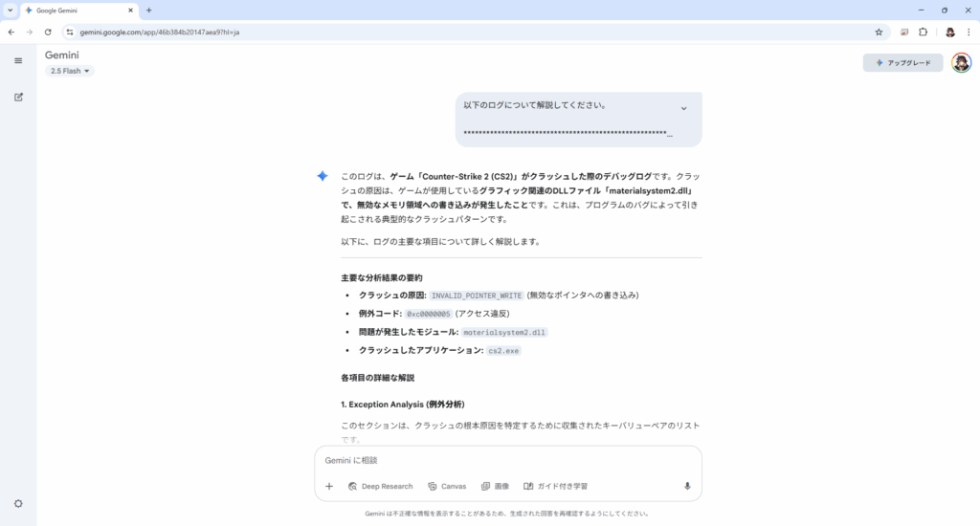Click the Exception Analysis heading

pos(403,405)
